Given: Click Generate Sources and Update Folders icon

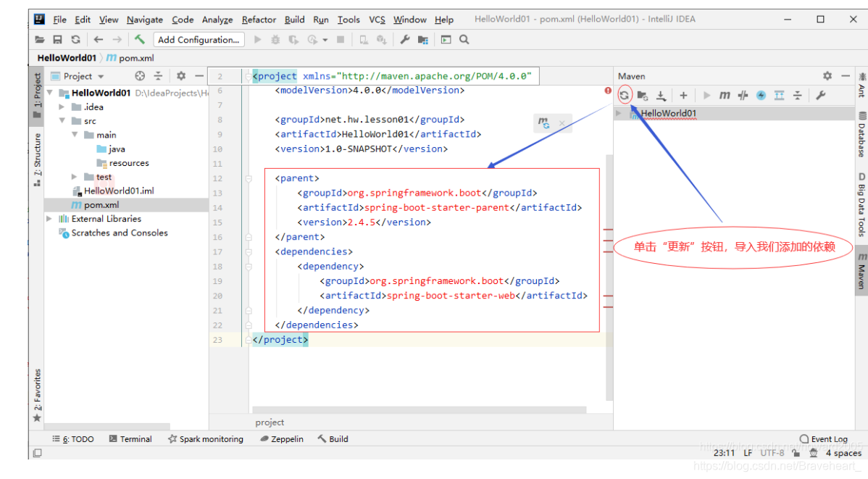Looking at the screenshot, I should [x=643, y=95].
